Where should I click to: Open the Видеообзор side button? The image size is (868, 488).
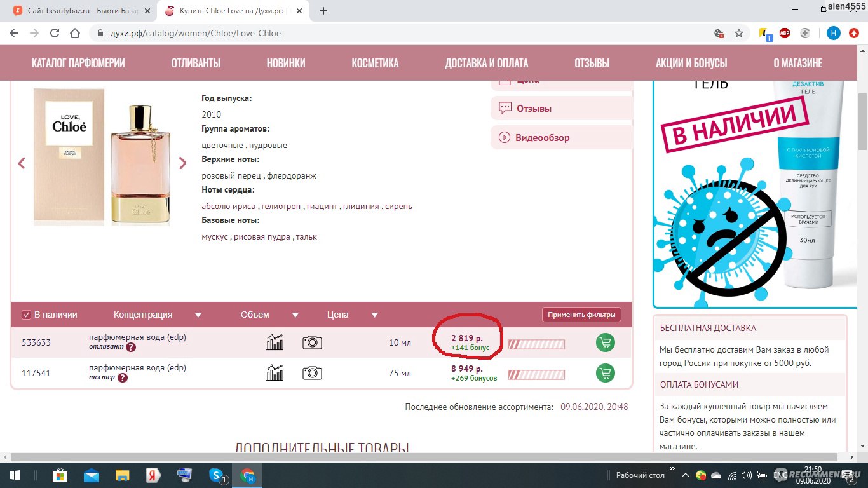[x=562, y=137]
